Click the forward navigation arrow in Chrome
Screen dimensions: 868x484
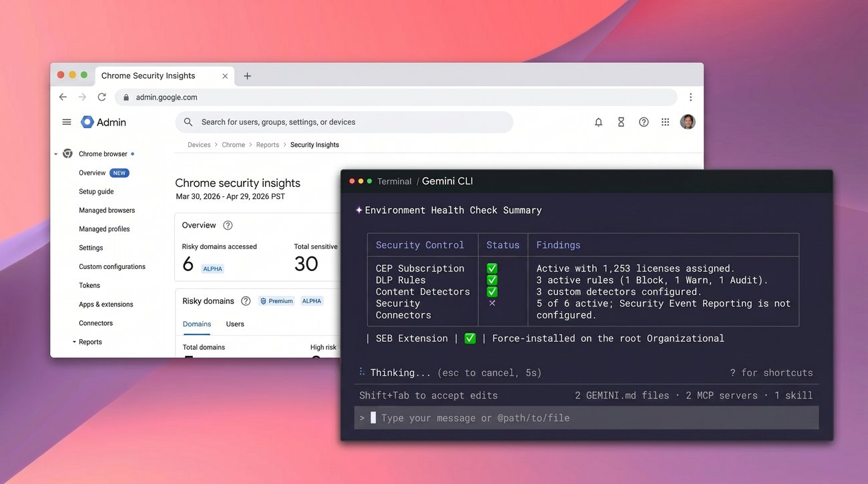[82, 97]
